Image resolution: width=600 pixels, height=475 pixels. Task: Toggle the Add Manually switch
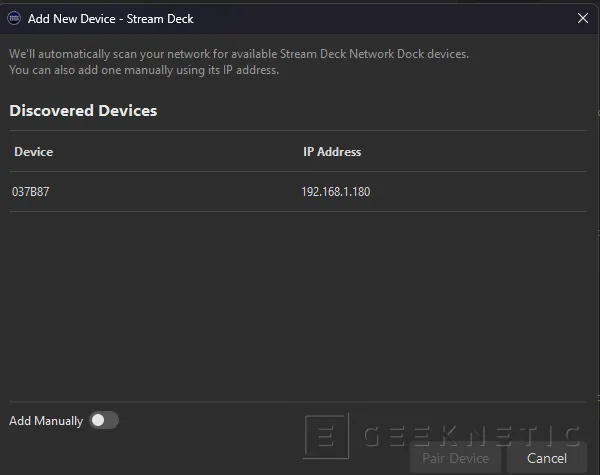click(x=104, y=420)
